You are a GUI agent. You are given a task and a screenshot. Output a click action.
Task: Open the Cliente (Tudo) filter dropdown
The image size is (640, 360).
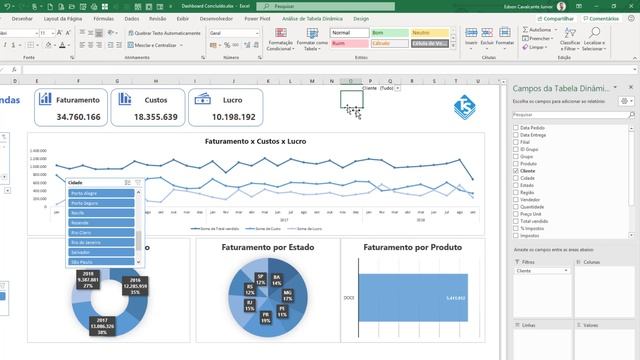[x=398, y=88]
